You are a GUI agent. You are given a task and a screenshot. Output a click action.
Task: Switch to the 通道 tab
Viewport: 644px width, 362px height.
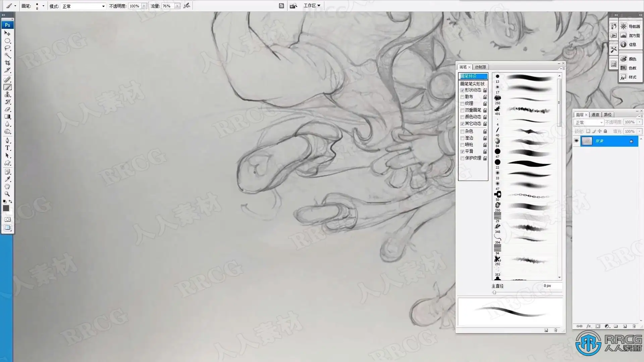click(x=595, y=115)
